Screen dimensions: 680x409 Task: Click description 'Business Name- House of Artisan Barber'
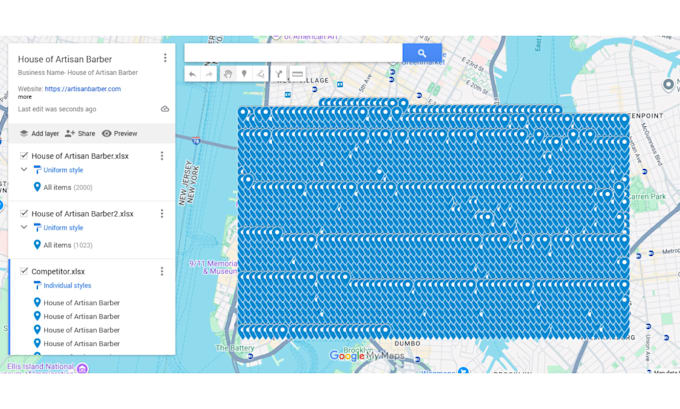pos(78,72)
